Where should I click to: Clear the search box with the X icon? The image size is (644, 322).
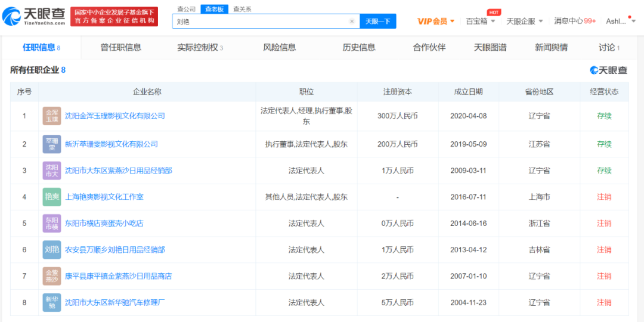coord(352,21)
